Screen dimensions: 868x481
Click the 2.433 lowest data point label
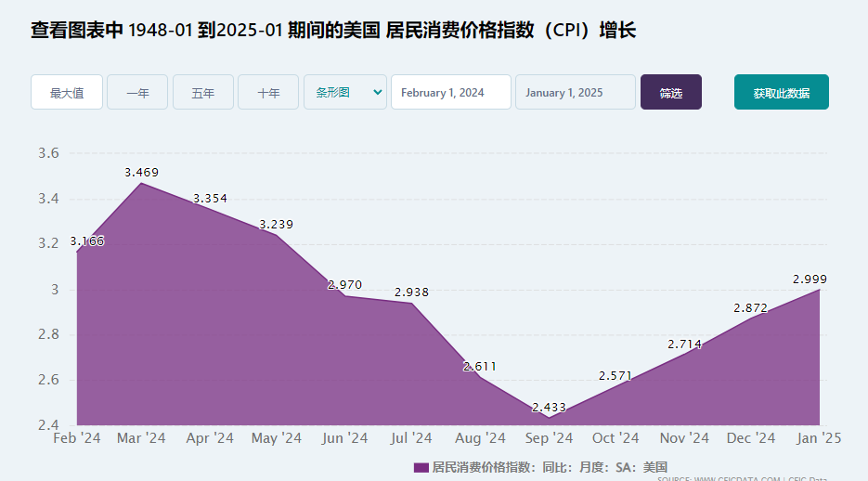pos(549,408)
